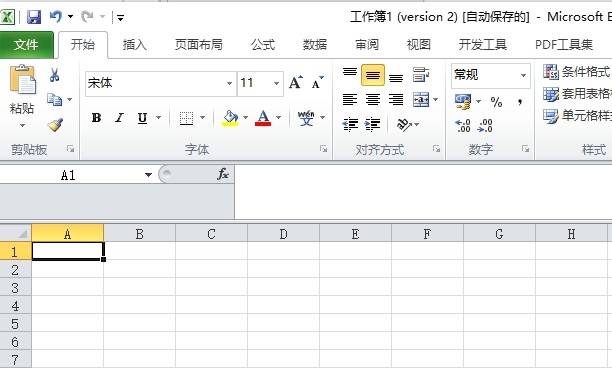Viewport: 612px width, 368px height.
Task: Toggle Center horizontal alignment
Action: 373,100
